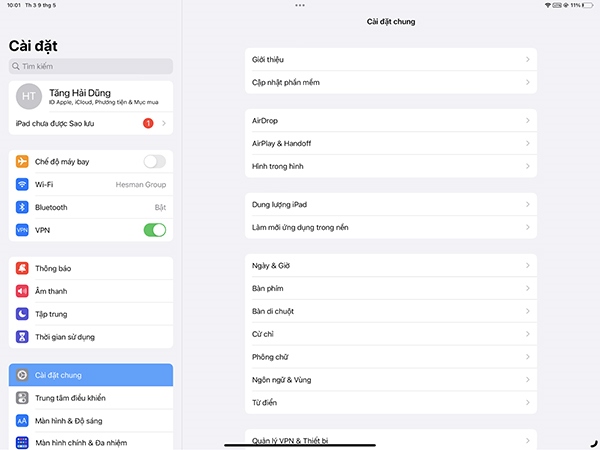
Task: Tap the Âm thanh speaker icon
Action: pyautogui.click(x=22, y=291)
